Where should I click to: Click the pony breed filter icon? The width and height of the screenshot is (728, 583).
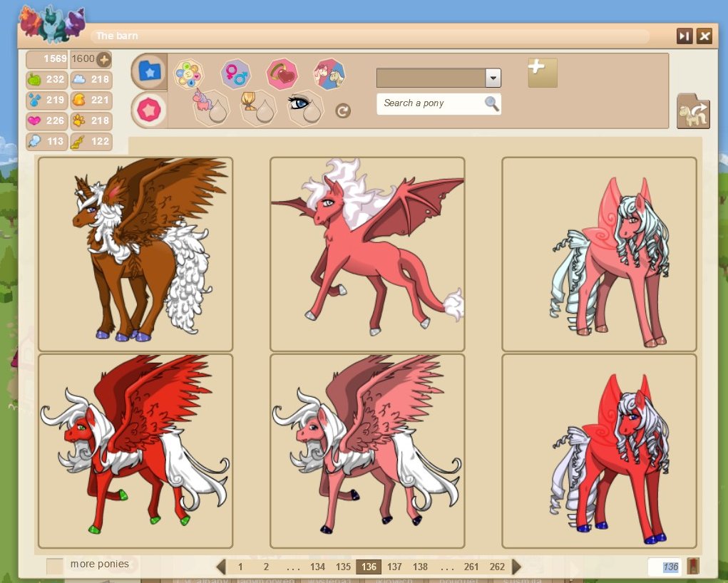pyautogui.click(x=329, y=74)
